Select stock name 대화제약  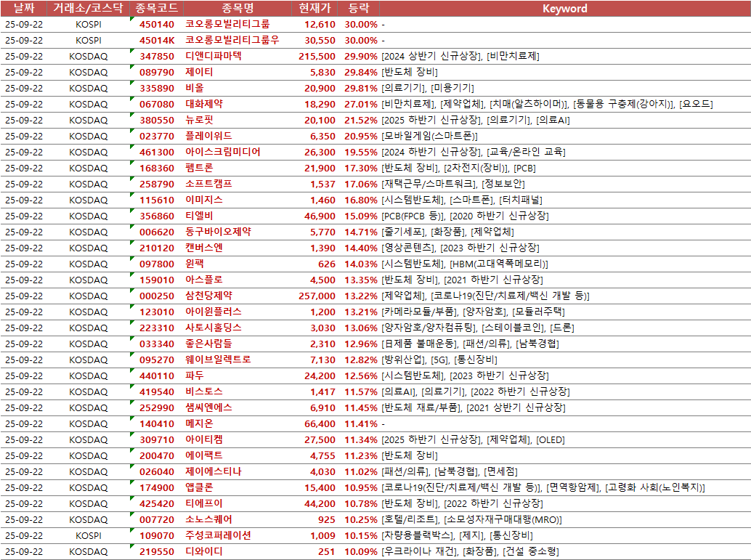(x=204, y=104)
